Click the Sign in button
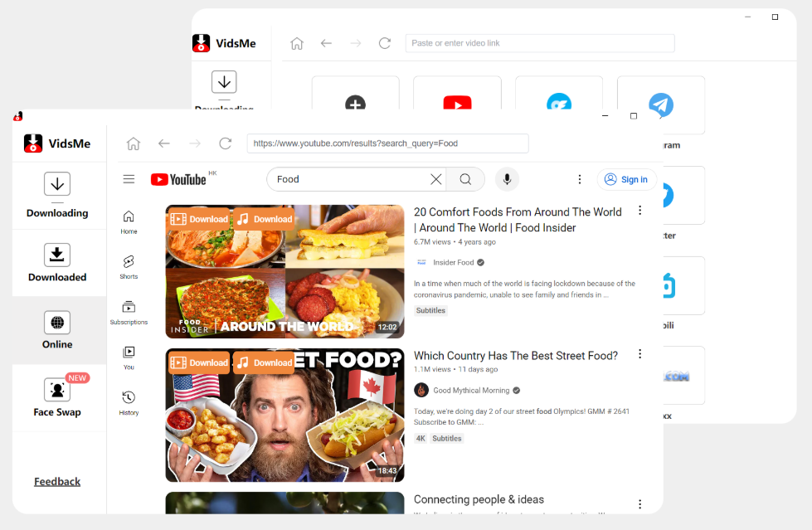 (626, 179)
